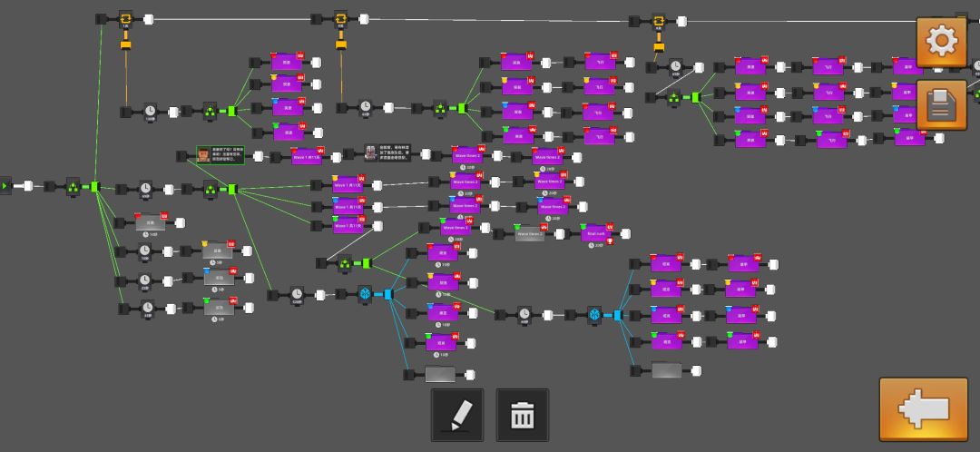
Task: Select the blue cube node after 120s clock
Action: coord(365,294)
